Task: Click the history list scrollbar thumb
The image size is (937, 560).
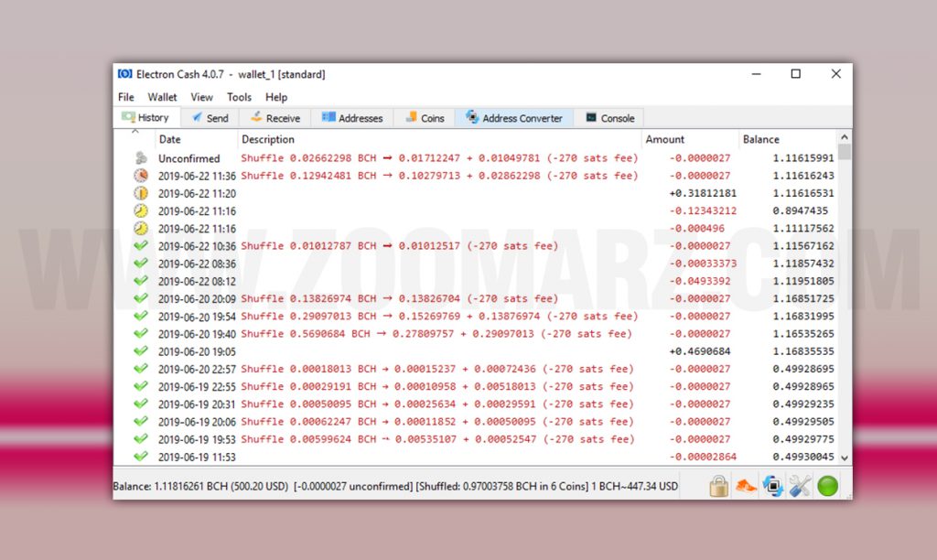Action: [845, 153]
